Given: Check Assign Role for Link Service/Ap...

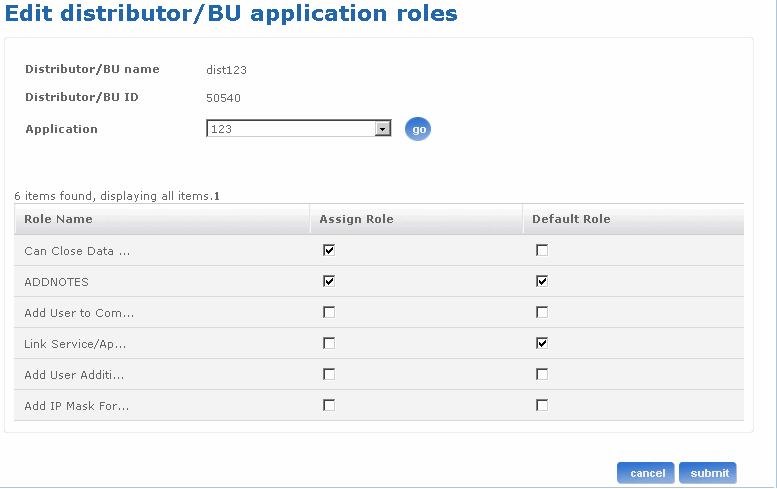Looking at the screenshot, I should tap(329, 343).
